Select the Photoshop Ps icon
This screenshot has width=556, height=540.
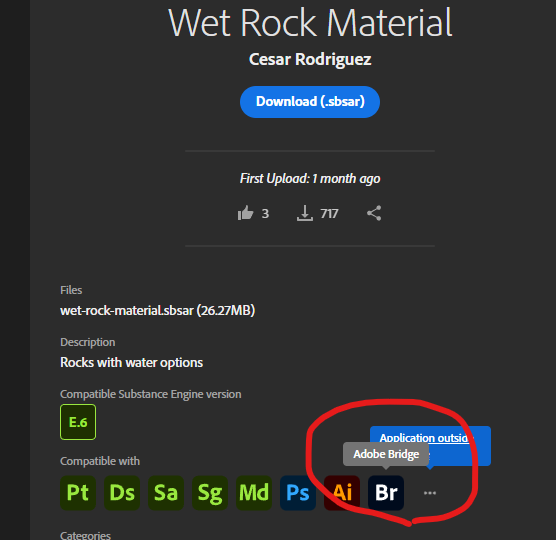click(298, 493)
